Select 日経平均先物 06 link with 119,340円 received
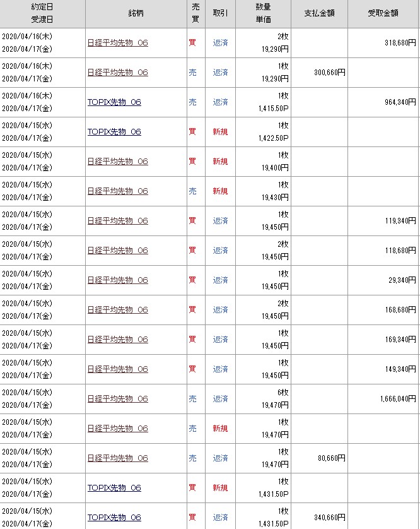The height and width of the screenshot is (529, 420). tap(117, 221)
